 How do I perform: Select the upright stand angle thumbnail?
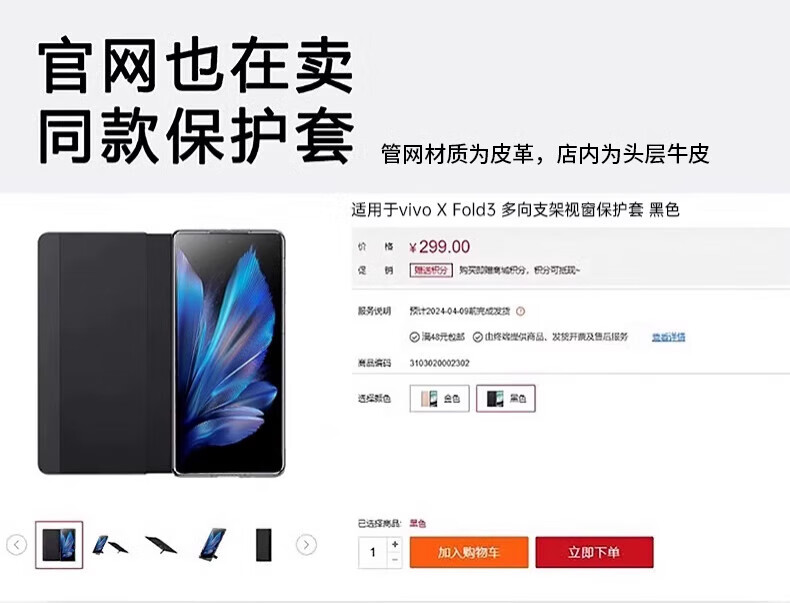click(x=212, y=545)
